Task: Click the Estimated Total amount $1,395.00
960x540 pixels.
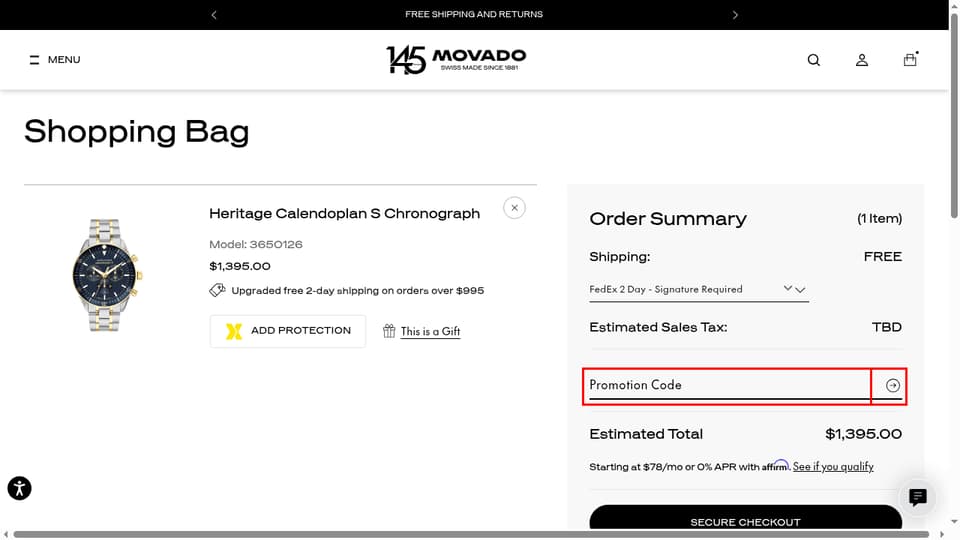Action: click(863, 434)
